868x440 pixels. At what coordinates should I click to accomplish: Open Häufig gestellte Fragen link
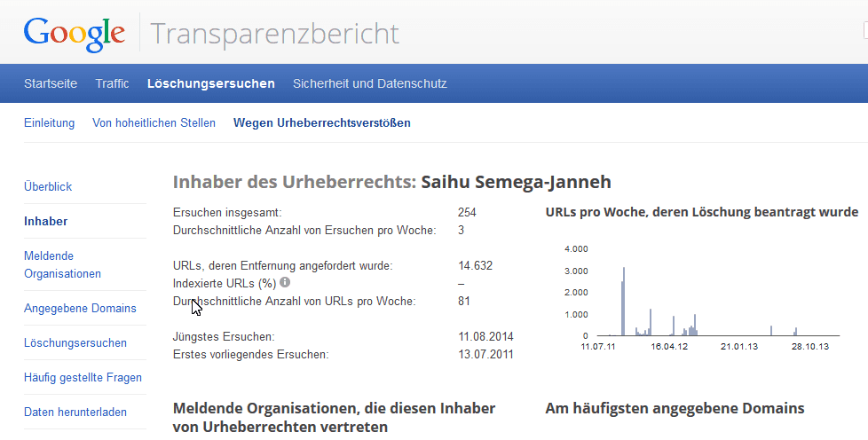(x=83, y=377)
